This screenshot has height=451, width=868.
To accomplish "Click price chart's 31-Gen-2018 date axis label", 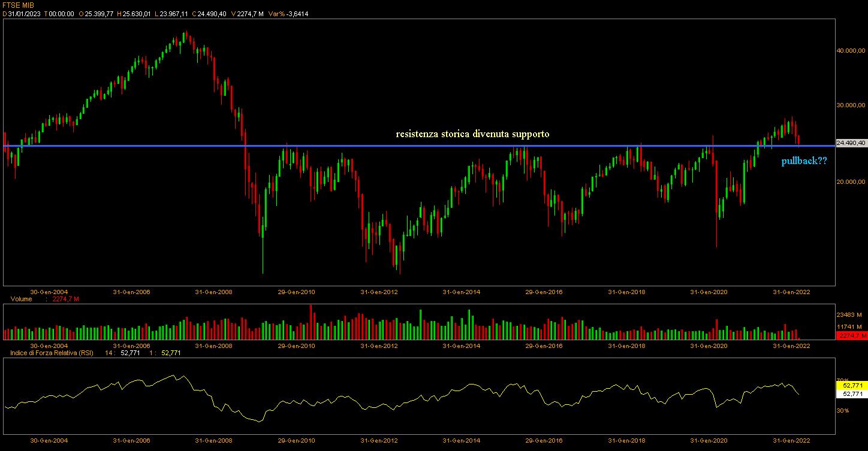I will (626, 292).
